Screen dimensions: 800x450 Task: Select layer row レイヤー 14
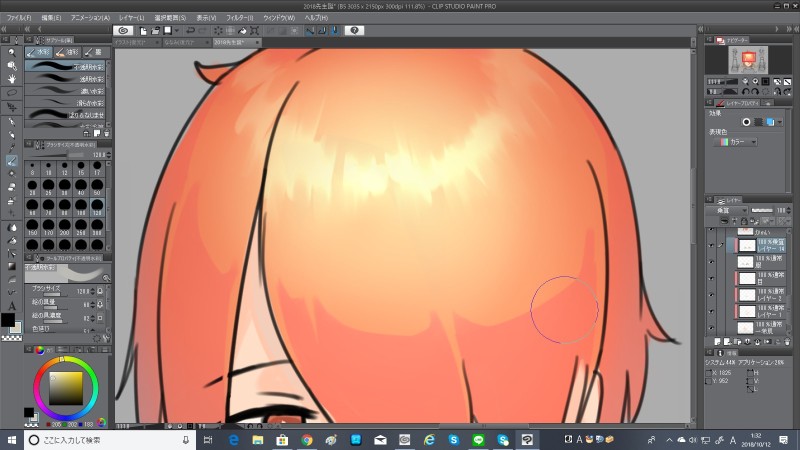click(x=763, y=245)
